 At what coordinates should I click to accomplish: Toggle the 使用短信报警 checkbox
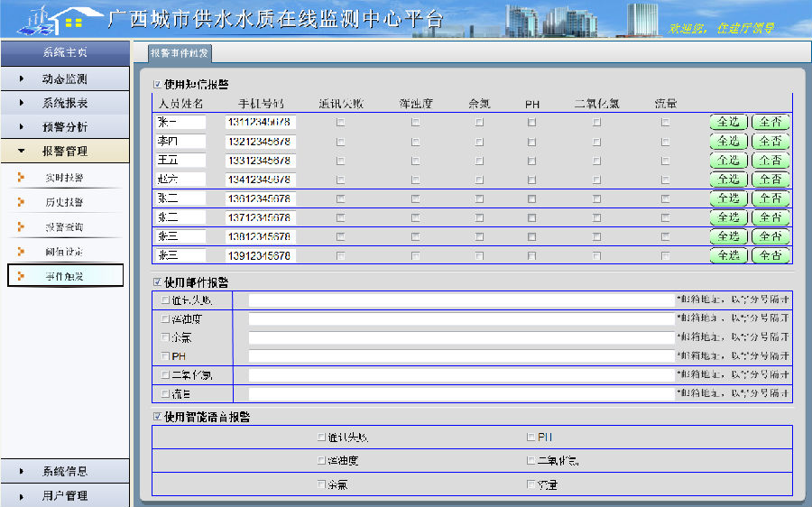[x=158, y=84]
